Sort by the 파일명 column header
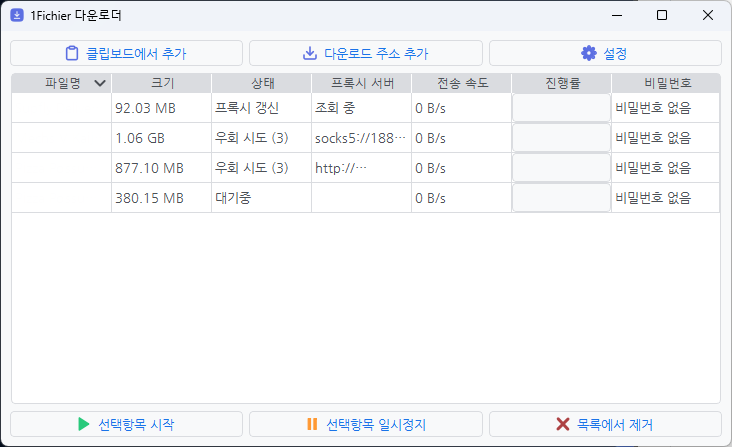The image size is (732, 447). [x=63, y=84]
